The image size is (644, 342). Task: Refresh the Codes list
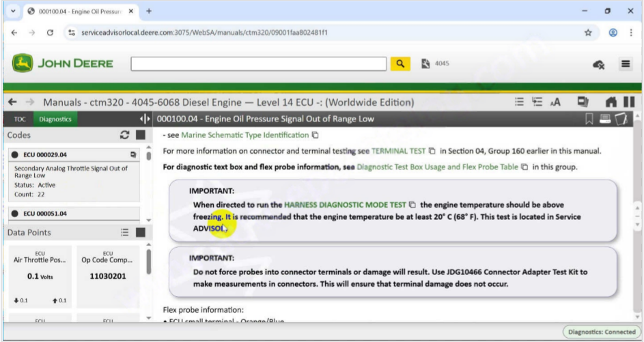click(125, 134)
